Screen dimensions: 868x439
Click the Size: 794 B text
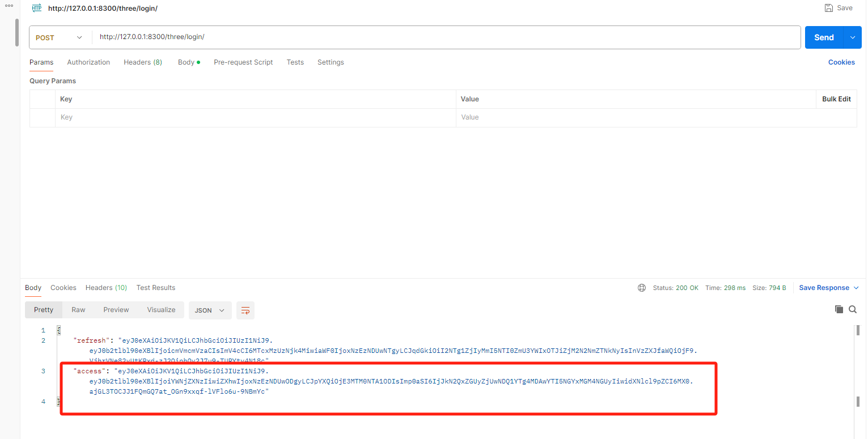769,288
